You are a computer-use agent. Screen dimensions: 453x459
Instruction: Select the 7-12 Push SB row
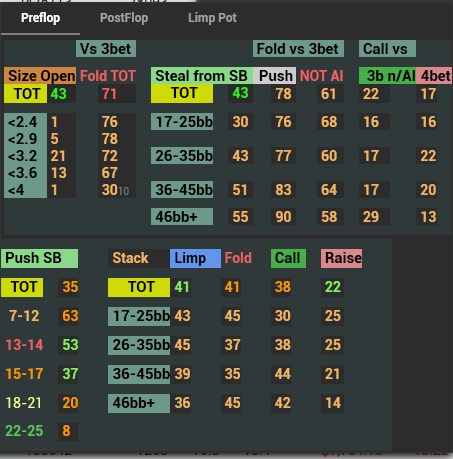(24, 315)
